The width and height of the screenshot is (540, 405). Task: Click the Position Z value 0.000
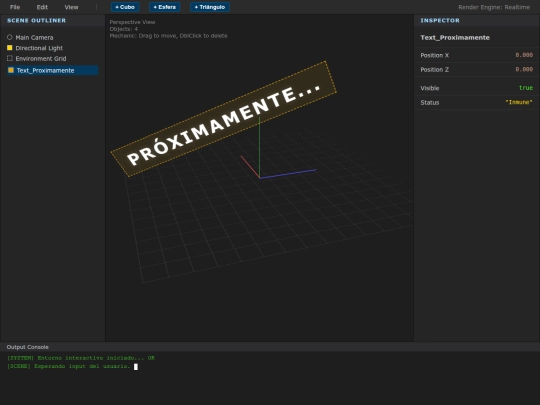click(524, 70)
